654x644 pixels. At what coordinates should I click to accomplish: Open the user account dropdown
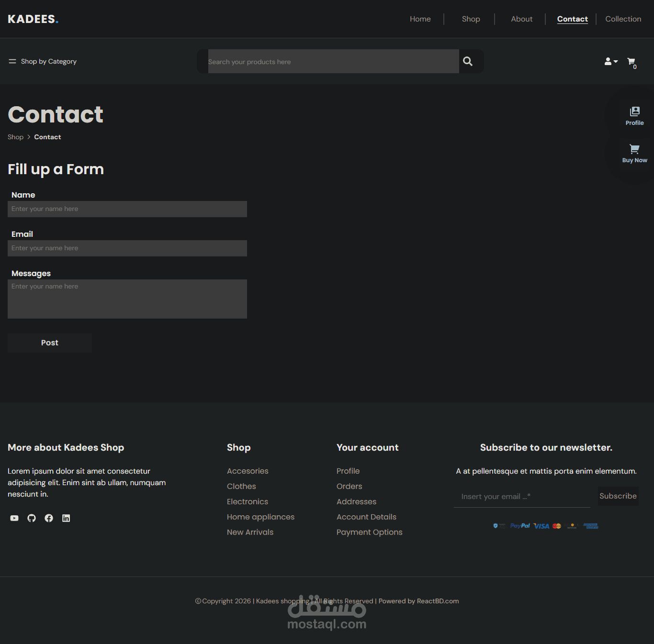click(x=611, y=61)
